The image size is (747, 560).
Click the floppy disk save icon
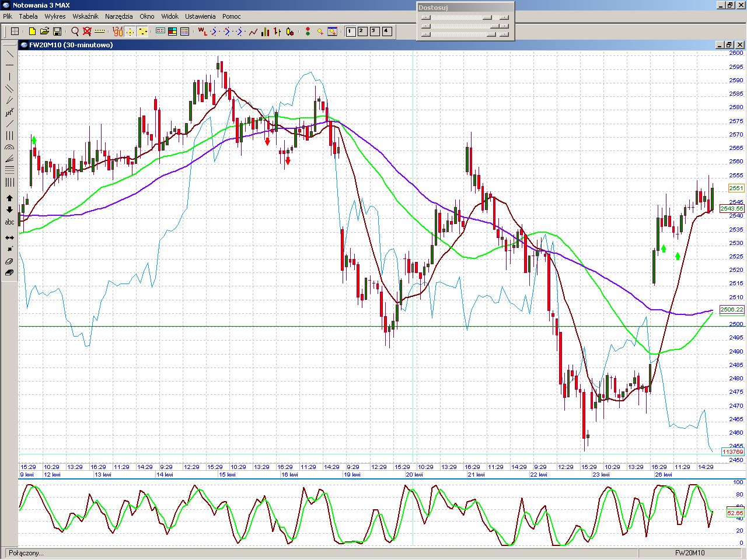click(57, 32)
